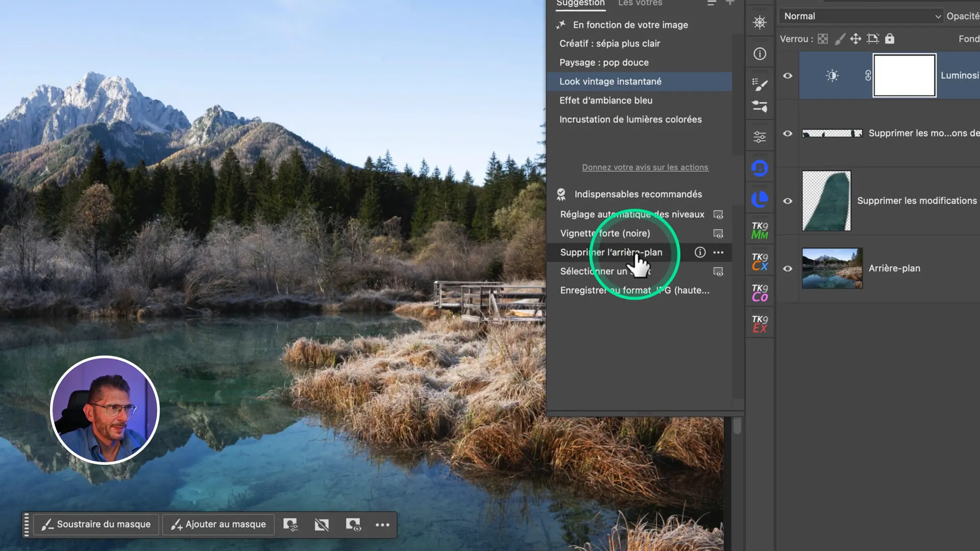Open more options in contextual taskbar
The width and height of the screenshot is (980, 551).
pyautogui.click(x=382, y=524)
